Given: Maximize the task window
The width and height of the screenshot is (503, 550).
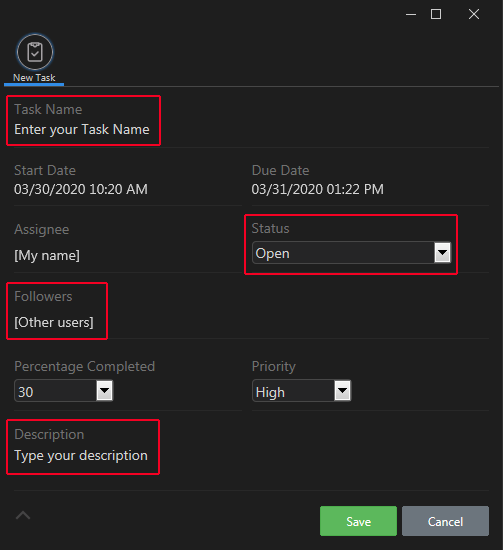Looking at the screenshot, I should (436, 14).
